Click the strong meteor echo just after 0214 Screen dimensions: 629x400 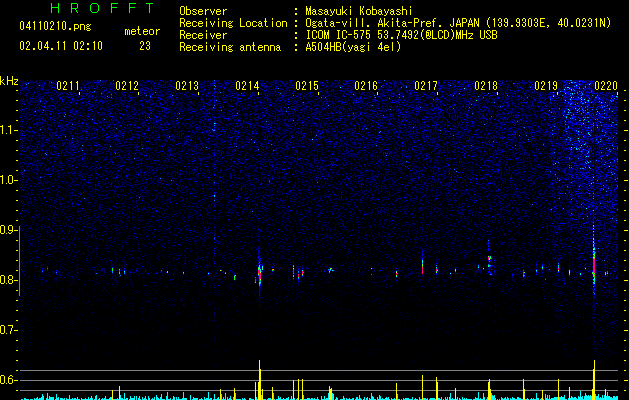point(260,275)
